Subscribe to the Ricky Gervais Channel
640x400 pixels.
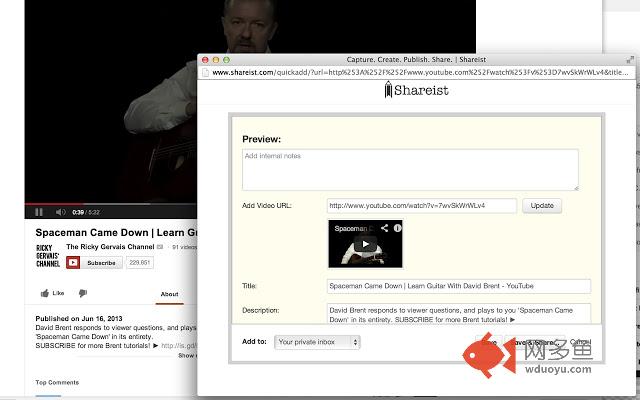(x=94, y=262)
